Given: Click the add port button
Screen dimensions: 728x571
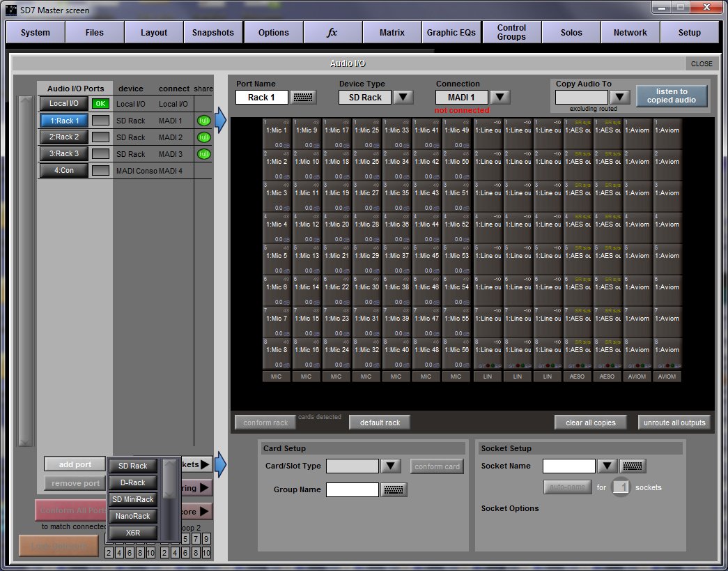Looking at the screenshot, I should (x=75, y=464).
